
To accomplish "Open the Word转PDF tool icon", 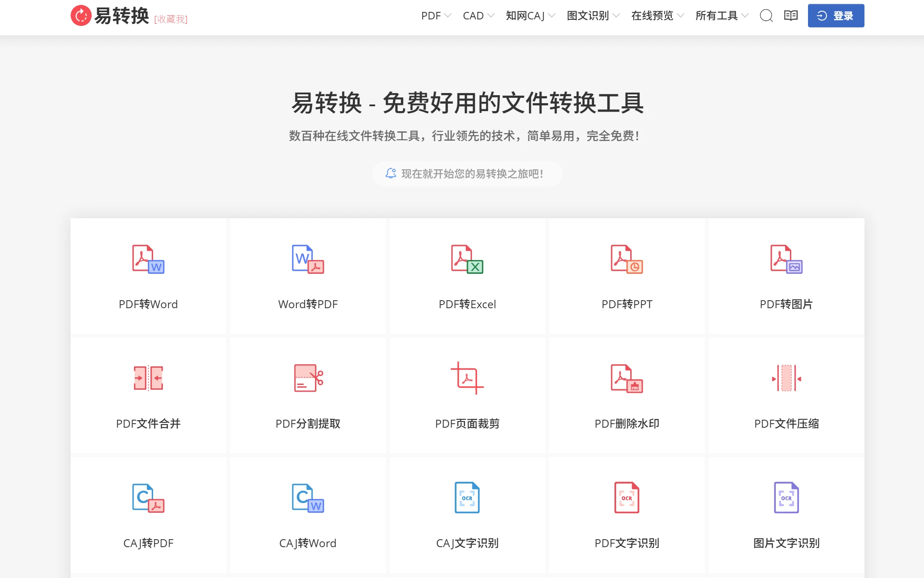I will pos(308,259).
